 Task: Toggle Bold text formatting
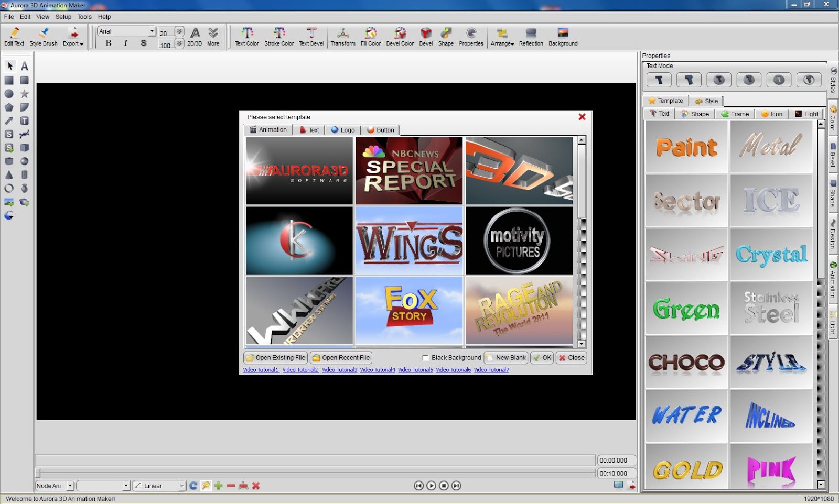pos(109,43)
